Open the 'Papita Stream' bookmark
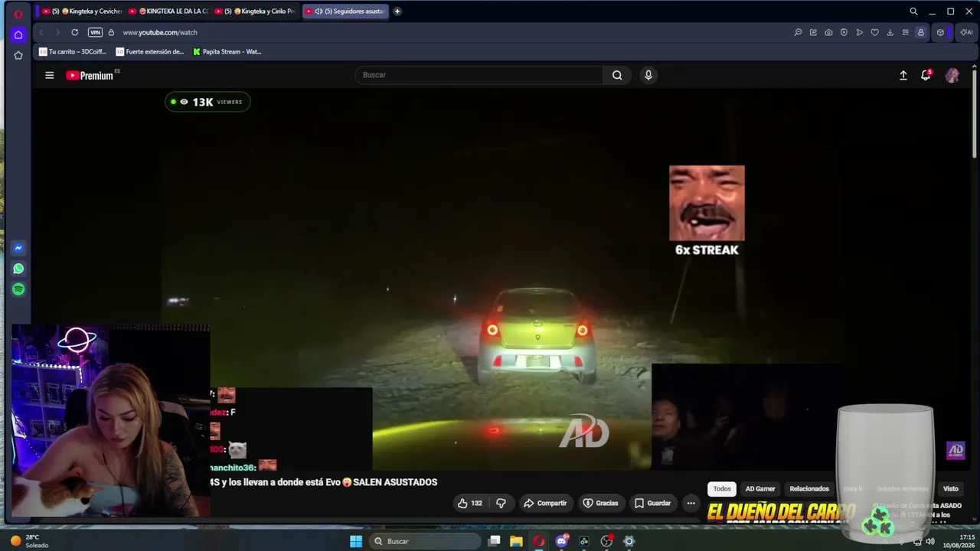 click(x=227, y=52)
